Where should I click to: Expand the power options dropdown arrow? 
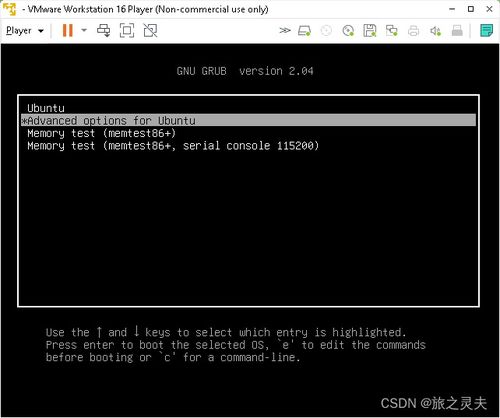tap(84, 30)
